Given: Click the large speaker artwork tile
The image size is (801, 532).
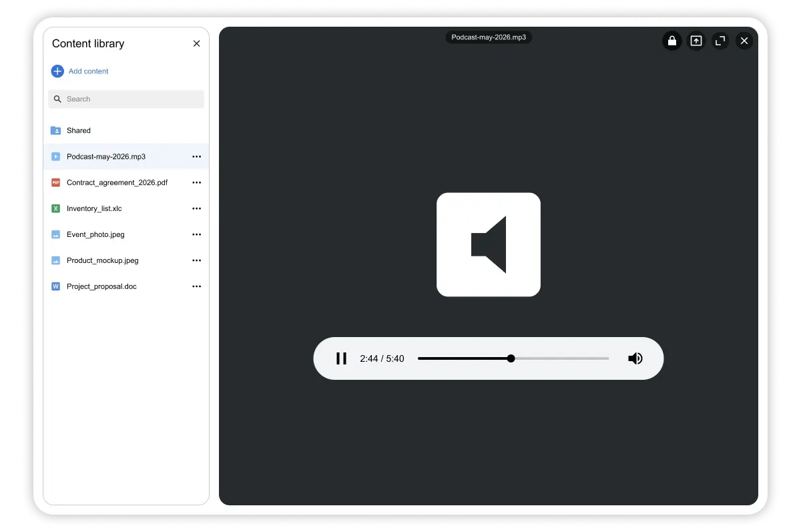Looking at the screenshot, I should [x=489, y=244].
